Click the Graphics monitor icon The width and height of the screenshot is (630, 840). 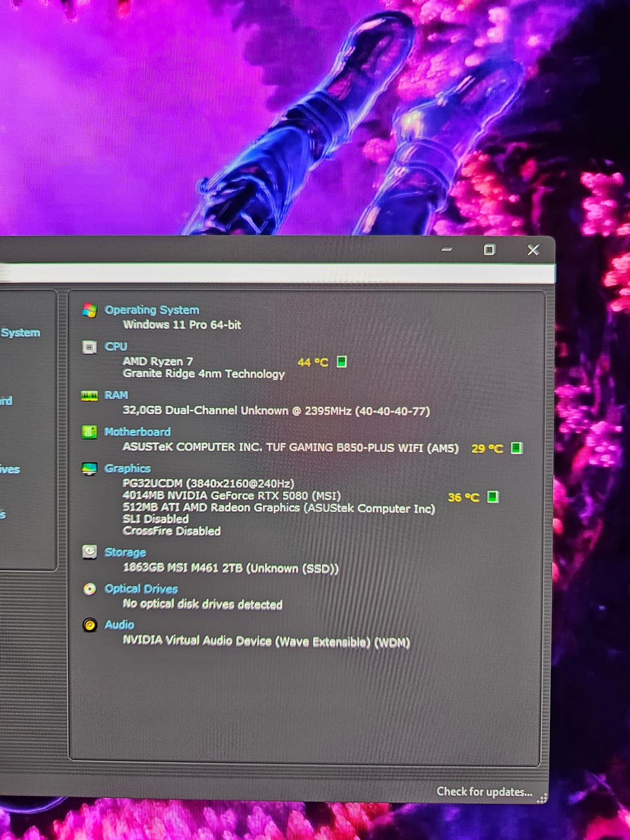pos(90,469)
